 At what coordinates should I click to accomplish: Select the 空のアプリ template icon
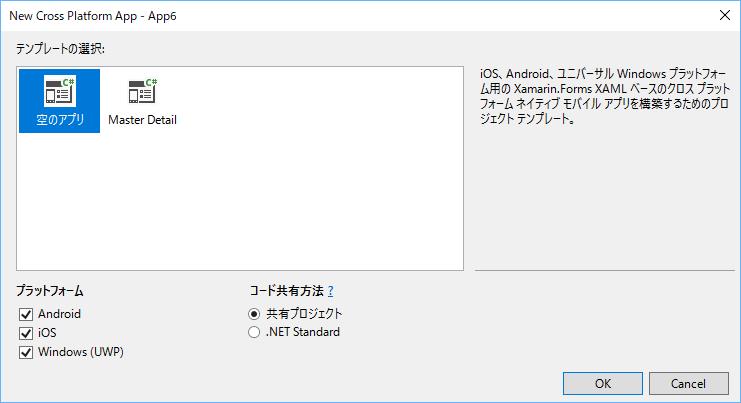[60, 91]
